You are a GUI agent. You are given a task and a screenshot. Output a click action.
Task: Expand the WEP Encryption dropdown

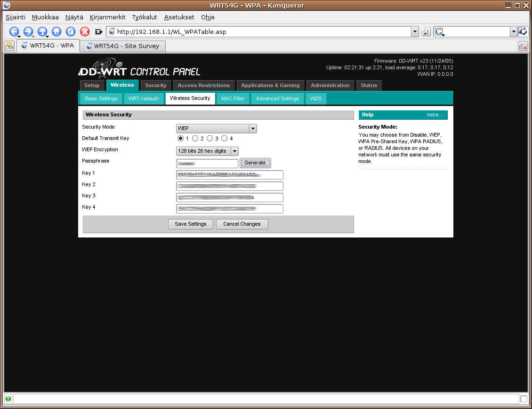click(x=234, y=151)
